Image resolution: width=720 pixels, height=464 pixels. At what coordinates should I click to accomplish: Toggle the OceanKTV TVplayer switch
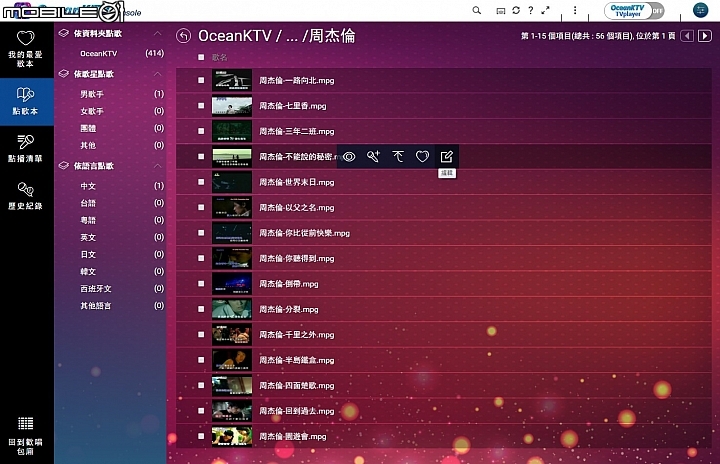pyautogui.click(x=634, y=11)
